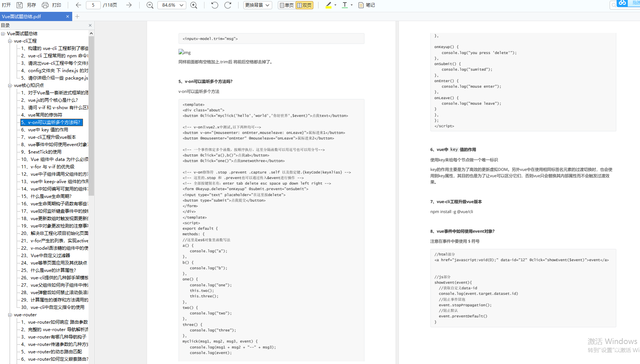
Task: Open the Notes panel button
Action: (x=367, y=5)
